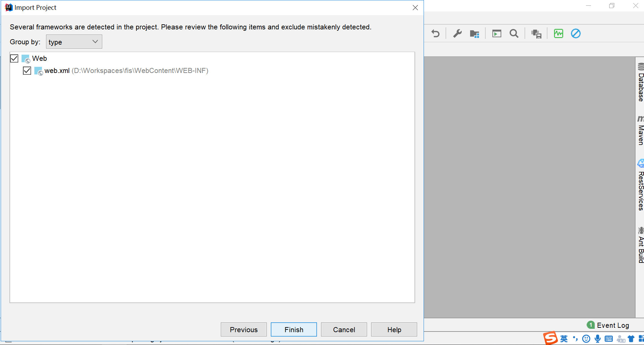Click the green activity monitor icon
This screenshot has height=345, width=644.
(559, 33)
